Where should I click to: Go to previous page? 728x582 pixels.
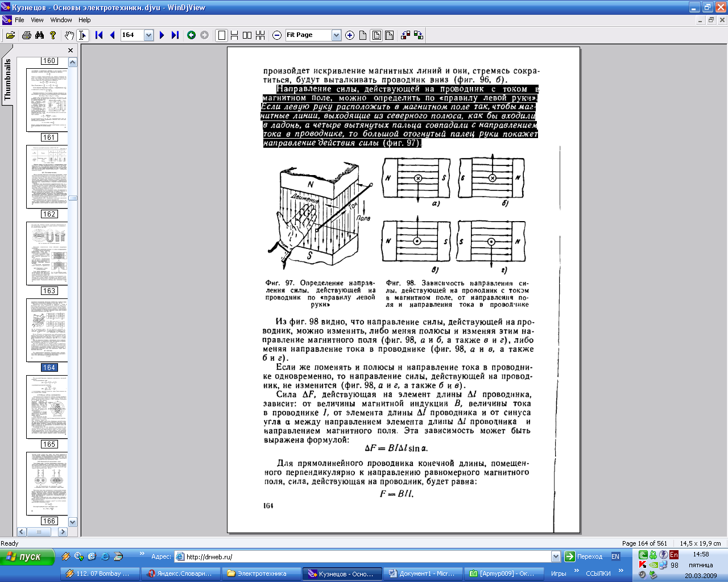pos(112,35)
